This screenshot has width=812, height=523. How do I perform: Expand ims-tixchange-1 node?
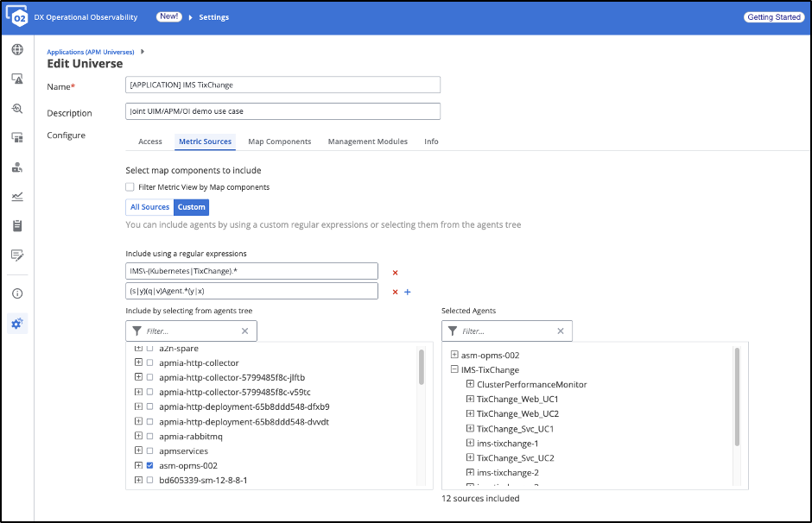[x=470, y=443]
